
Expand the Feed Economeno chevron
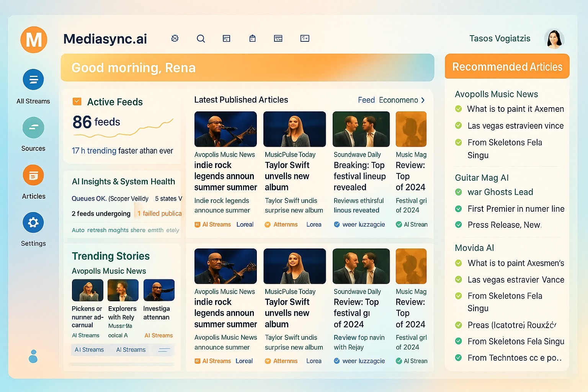[423, 100]
